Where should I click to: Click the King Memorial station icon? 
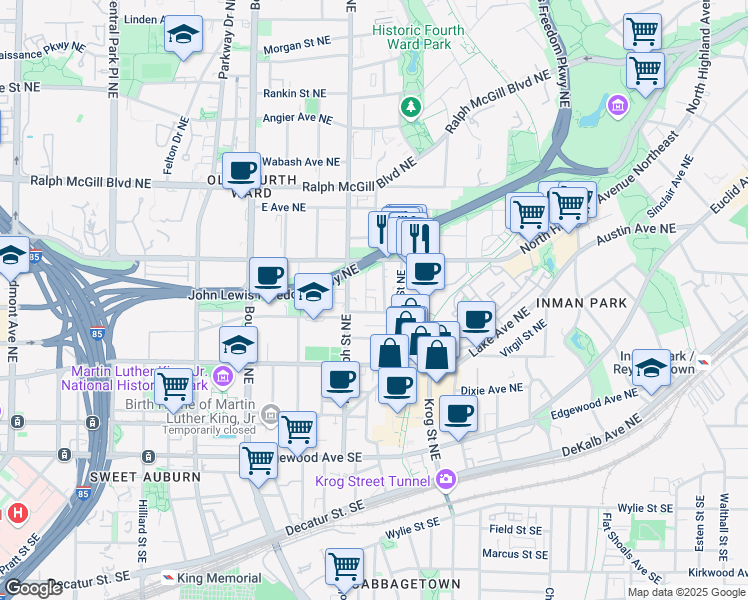pyautogui.click(x=167, y=578)
